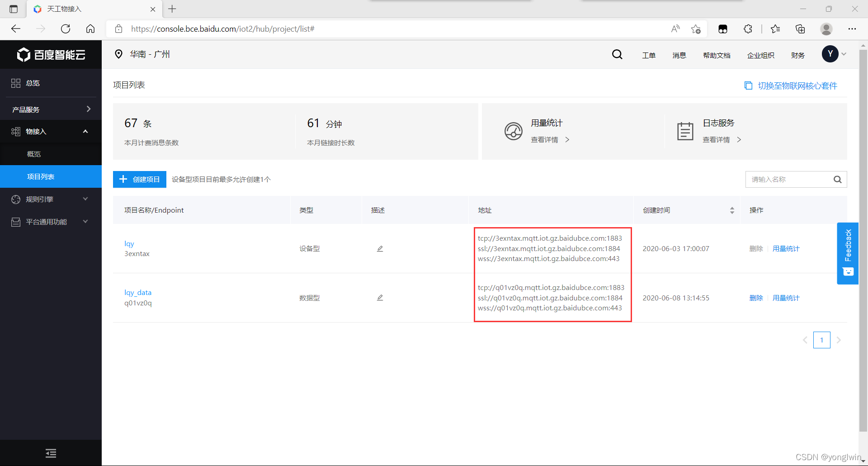This screenshot has height=466, width=868.
Task: Click browser back arrow
Action: 16,29
